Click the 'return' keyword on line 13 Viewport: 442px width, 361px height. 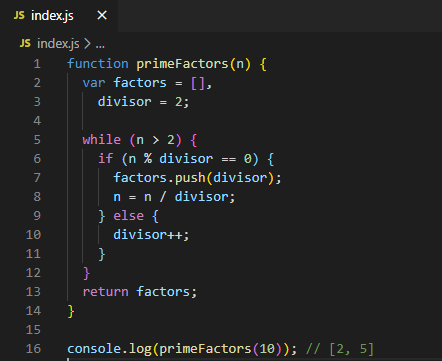pyautogui.click(x=106, y=292)
